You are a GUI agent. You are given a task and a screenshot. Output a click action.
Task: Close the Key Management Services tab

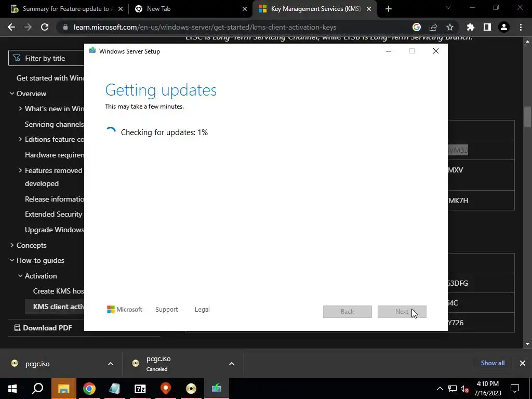point(369,9)
